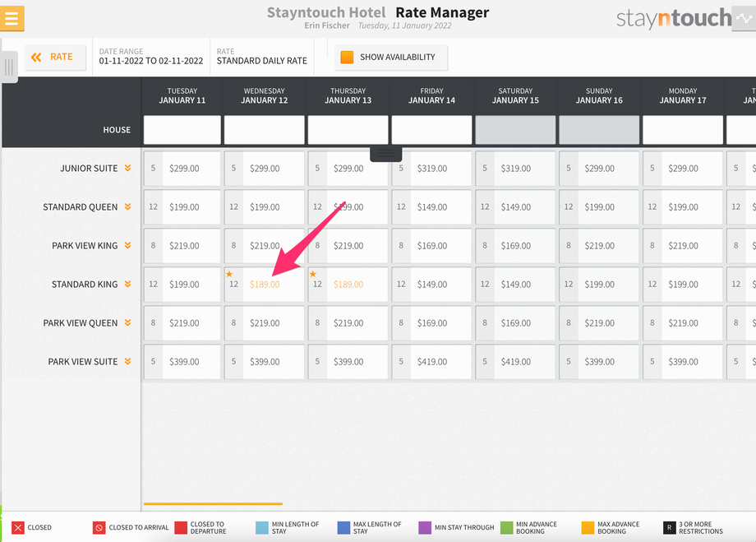756x542 pixels.
Task: Click the star icon on Wednesday Standard King
Action: 229,274
